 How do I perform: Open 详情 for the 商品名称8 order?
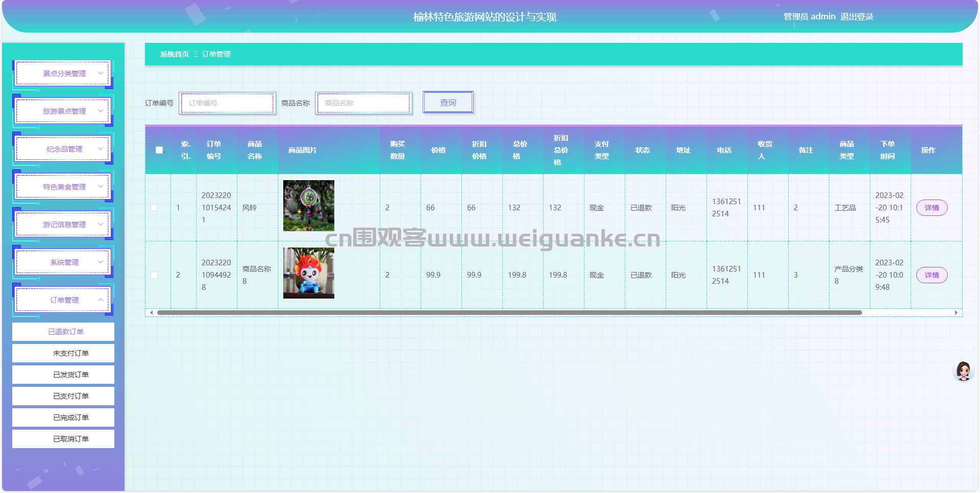[x=932, y=275]
